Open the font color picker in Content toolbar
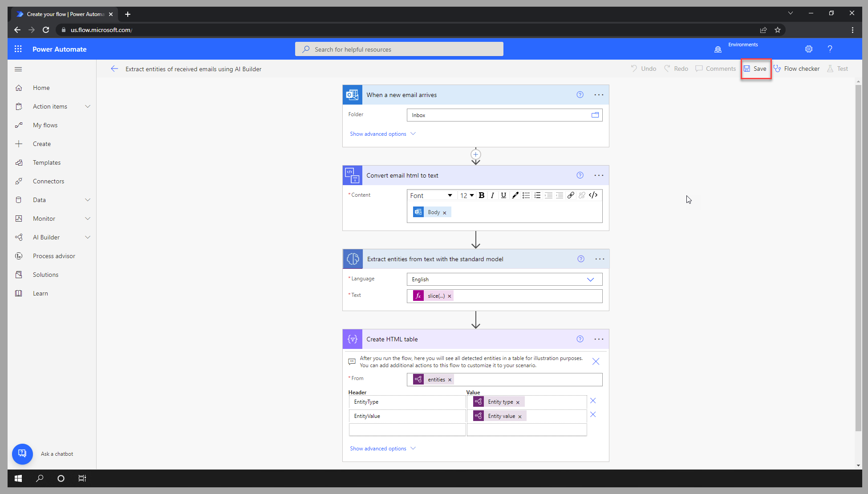This screenshot has width=868, height=494. click(515, 195)
